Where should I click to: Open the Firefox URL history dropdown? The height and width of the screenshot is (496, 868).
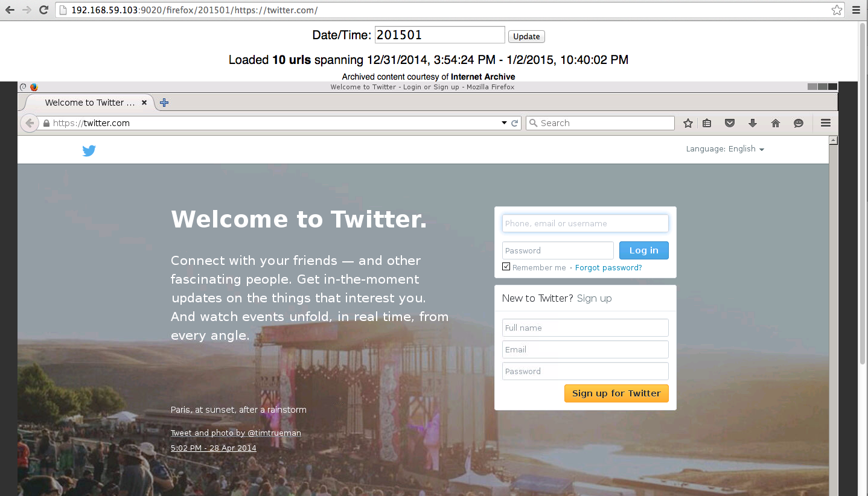click(504, 123)
